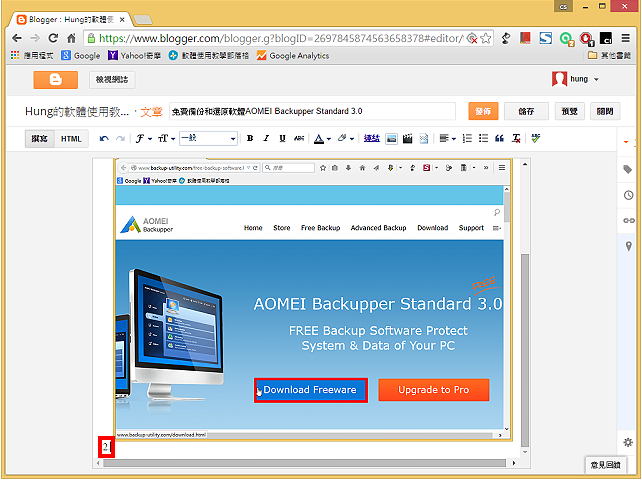Click the Blogger logo button
The image size is (642, 482).
pyautogui.click(x=55, y=79)
